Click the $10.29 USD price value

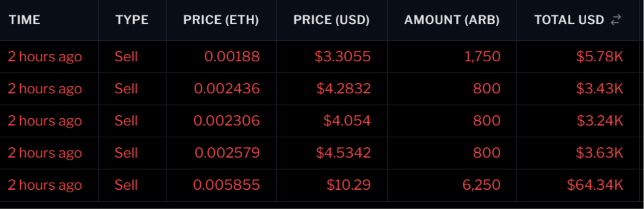point(349,185)
